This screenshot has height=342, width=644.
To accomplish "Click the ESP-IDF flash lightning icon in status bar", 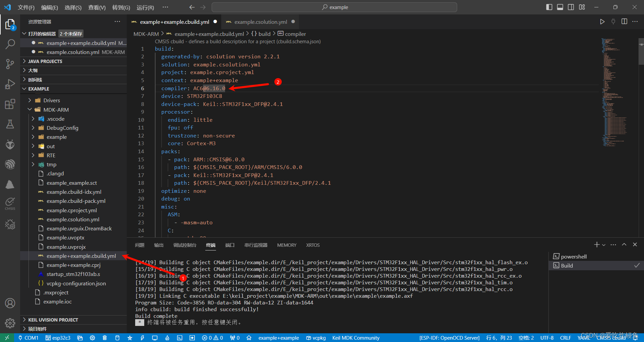I will point(142,338).
